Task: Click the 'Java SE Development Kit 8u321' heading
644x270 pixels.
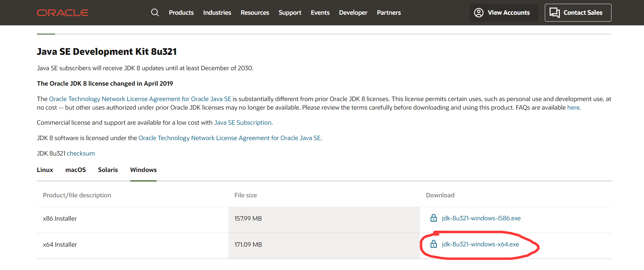Action: tap(107, 52)
